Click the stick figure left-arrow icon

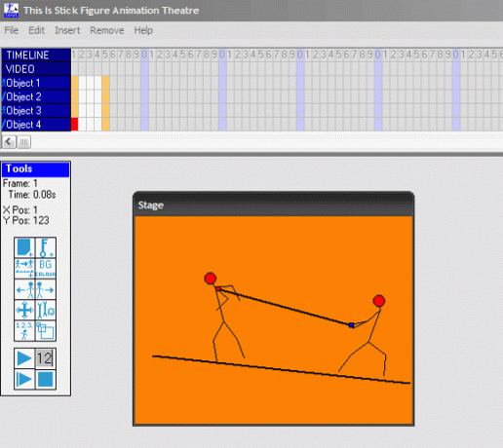point(24,289)
